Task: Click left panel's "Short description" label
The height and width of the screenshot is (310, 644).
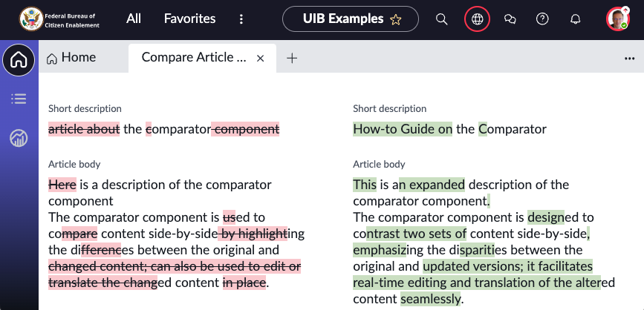Action: click(85, 109)
